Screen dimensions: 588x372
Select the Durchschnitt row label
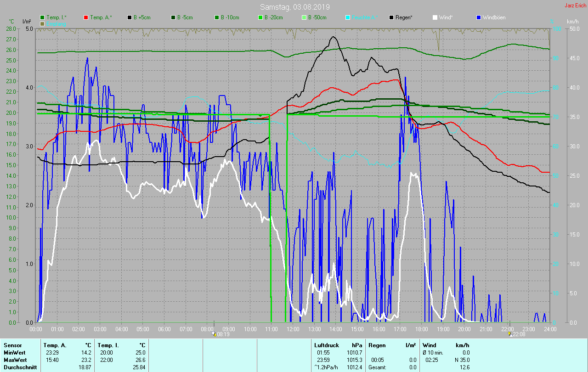(x=19, y=367)
